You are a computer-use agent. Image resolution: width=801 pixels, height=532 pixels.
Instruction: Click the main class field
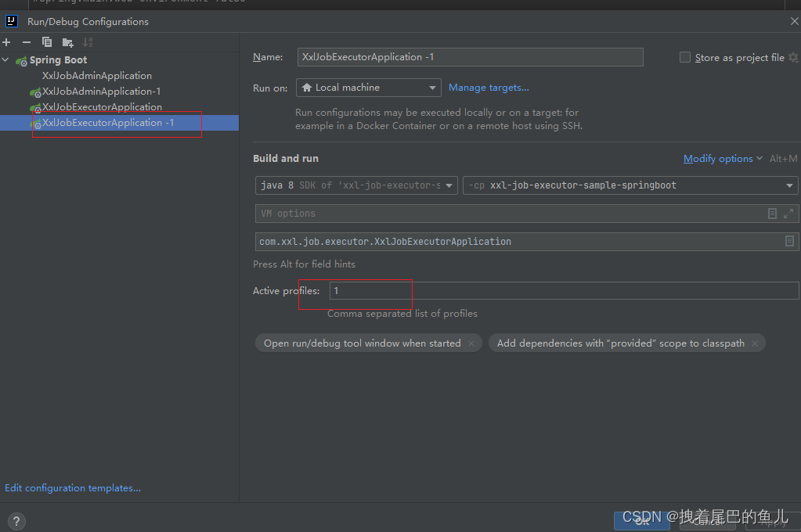pos(527,242)
